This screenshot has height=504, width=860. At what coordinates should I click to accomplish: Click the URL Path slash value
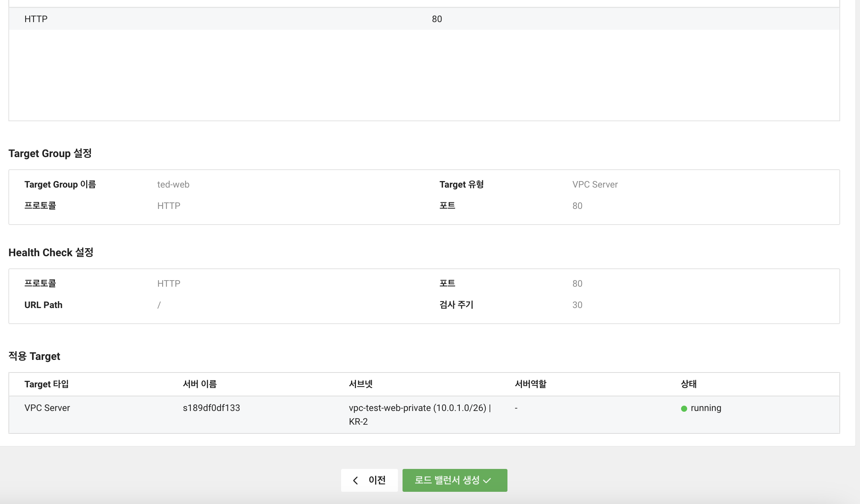[159, 305]
